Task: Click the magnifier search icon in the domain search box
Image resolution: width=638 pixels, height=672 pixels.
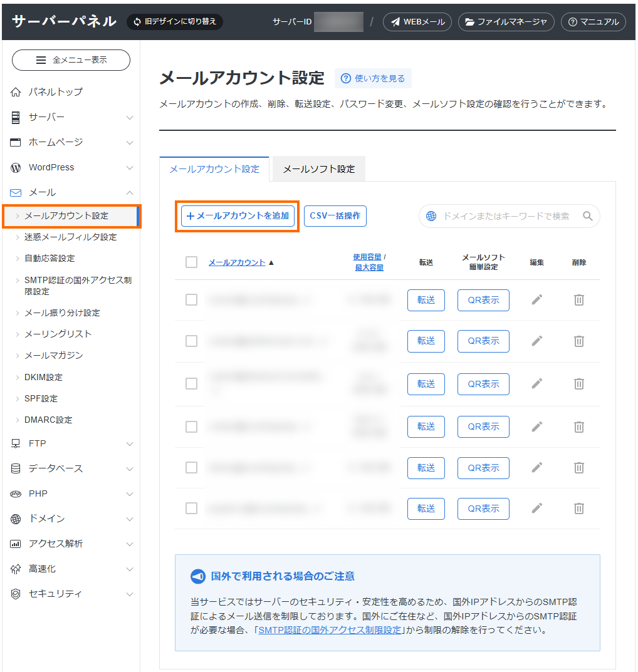Action: click(x=587, y=216)
